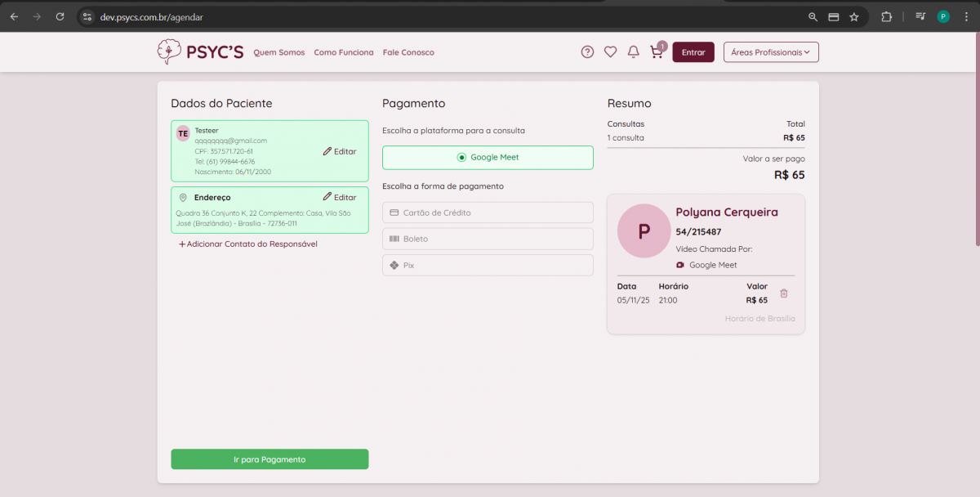
Task: Select Boleto payment option
Action: (488, 239)
